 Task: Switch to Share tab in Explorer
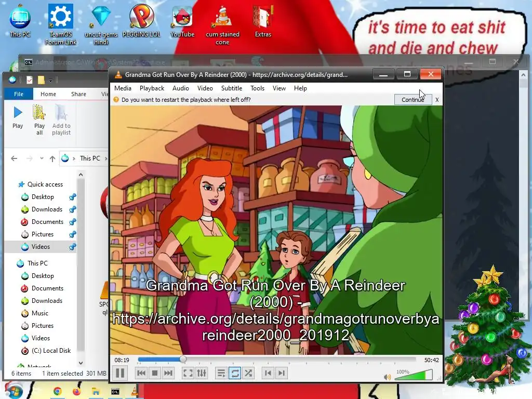point(78,94)
